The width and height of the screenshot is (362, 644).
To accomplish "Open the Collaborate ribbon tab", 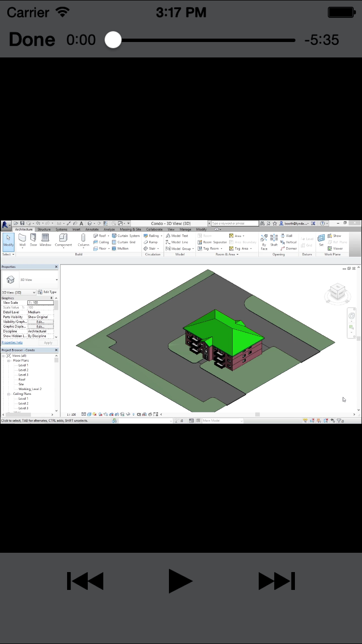I will [x=154, y=229].
